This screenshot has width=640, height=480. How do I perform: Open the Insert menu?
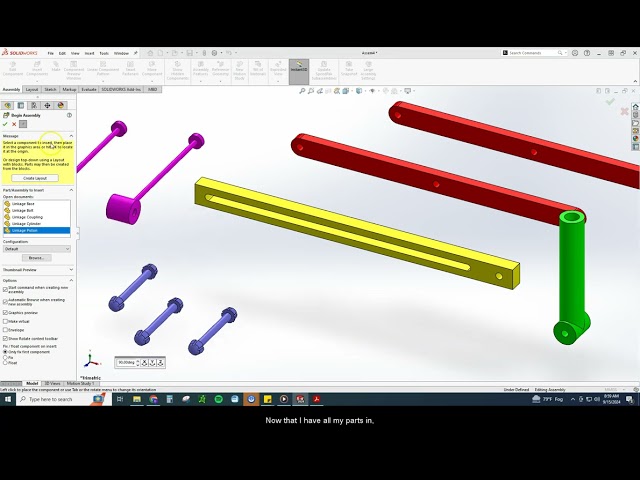[89, 53]
